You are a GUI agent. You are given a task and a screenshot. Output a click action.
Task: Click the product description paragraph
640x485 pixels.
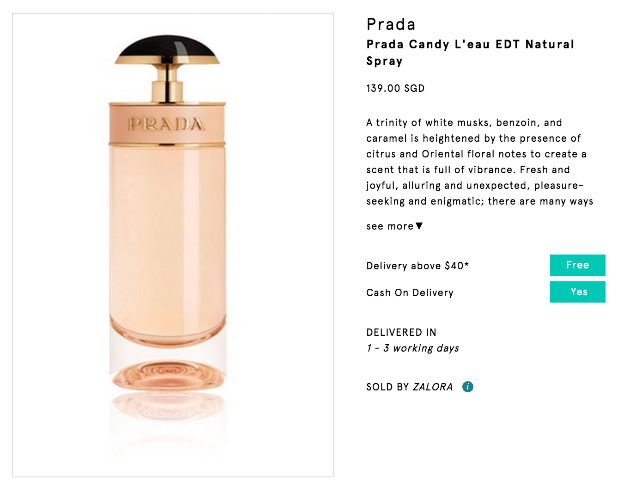(x=479, y=162)
